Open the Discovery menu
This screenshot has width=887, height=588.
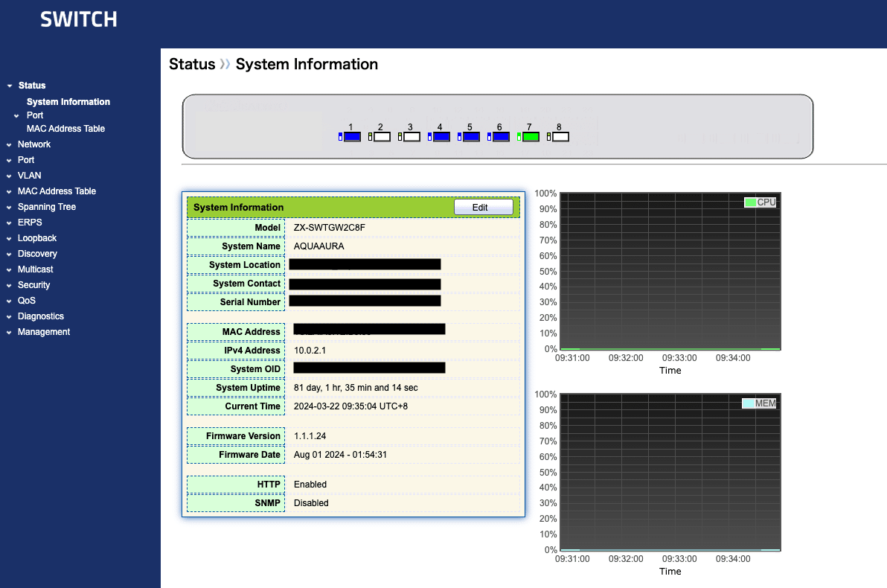[37, 254]
